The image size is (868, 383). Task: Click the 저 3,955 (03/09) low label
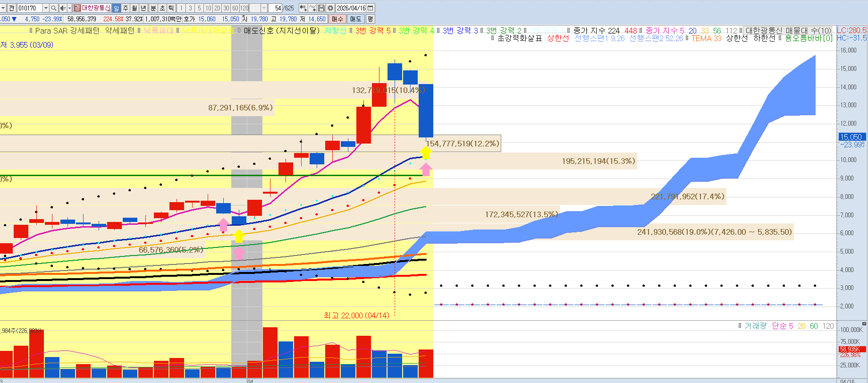[x=27, y=45]
